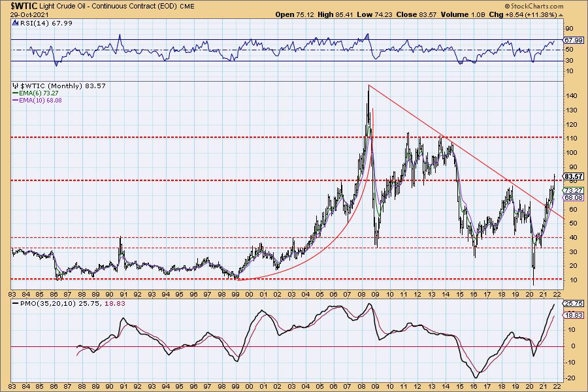Click the 68.08 EMA tag on the price axis
The image size is (588, 392).
(x=574, y=198)
